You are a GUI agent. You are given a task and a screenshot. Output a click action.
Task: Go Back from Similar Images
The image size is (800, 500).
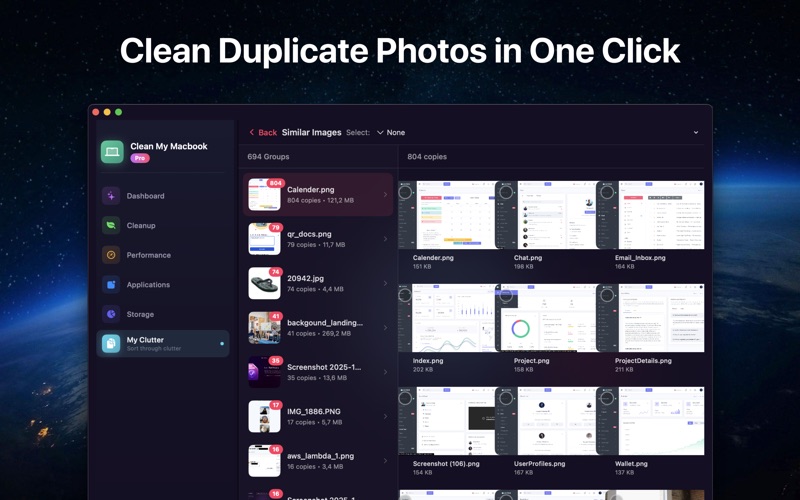coord(263,133)
